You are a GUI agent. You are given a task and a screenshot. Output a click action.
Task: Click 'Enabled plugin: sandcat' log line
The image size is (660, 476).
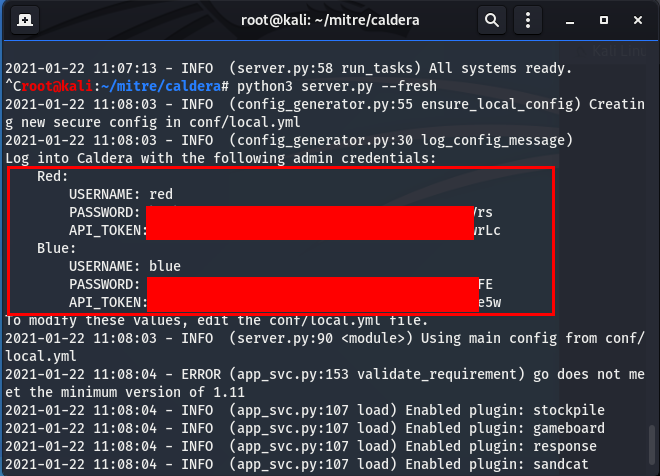pos(497,465)
